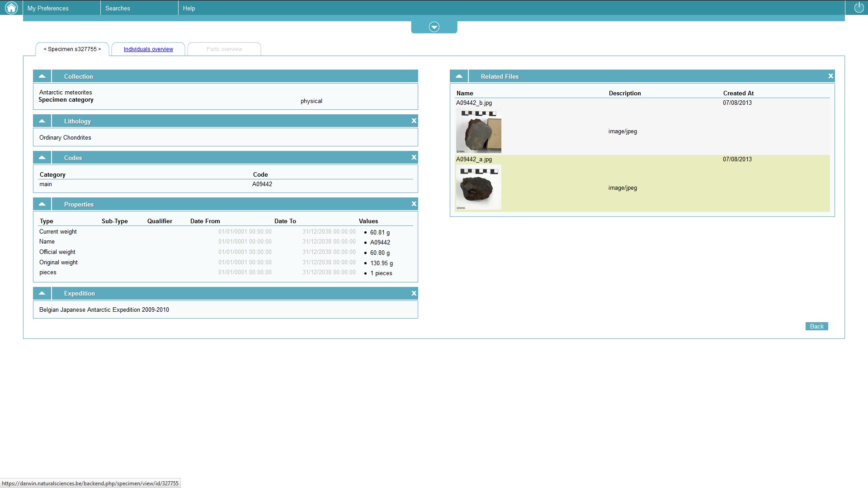Collapse the Expedition panel arrow

pyautogui.click(x=42, y=293)
